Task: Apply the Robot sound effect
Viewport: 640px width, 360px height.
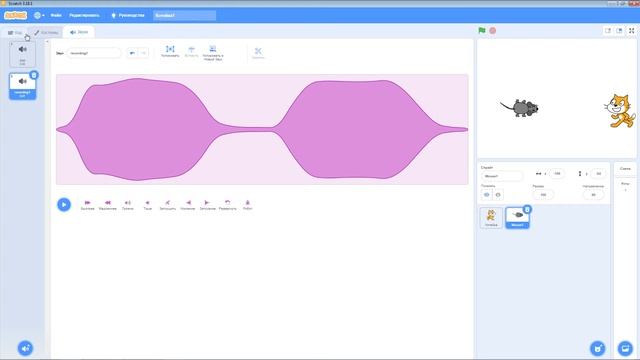Action: point(247,205)
